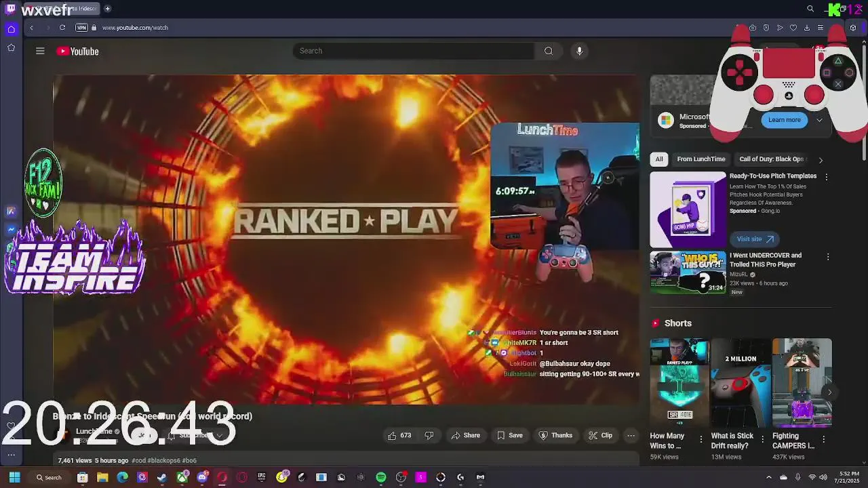Open the sidebar bookmarks star icon

tap(11, 47)
